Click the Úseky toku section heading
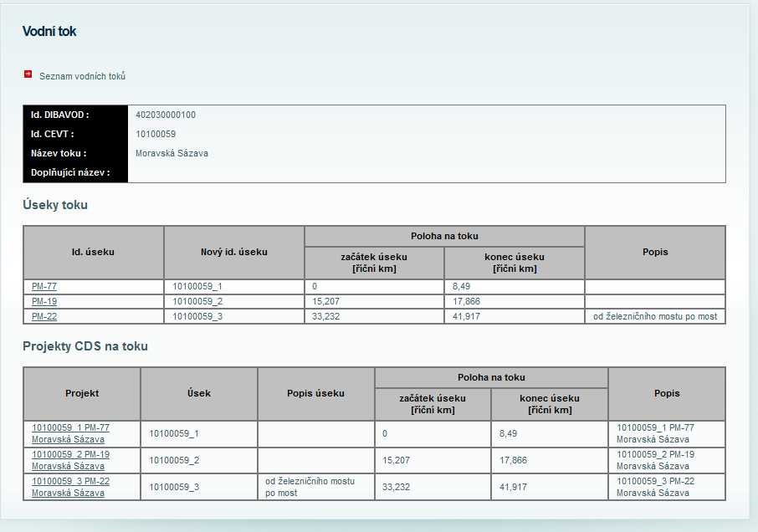This screenshot has height=532, width=758. [x=55, y=205]
